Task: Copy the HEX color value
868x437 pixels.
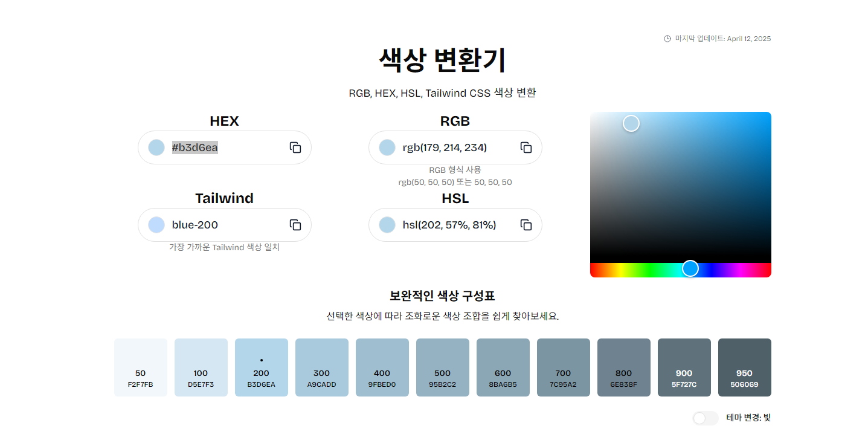Action: coord(295,147)
